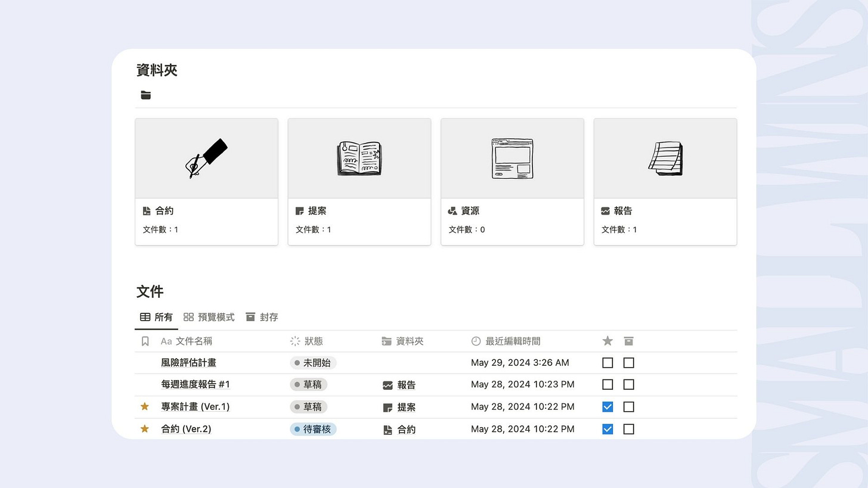The width and height of the screenshot is (868, 488).
Task: Click the sticky-note icon beside 提案 card title
Action: [x=299, y=211]
